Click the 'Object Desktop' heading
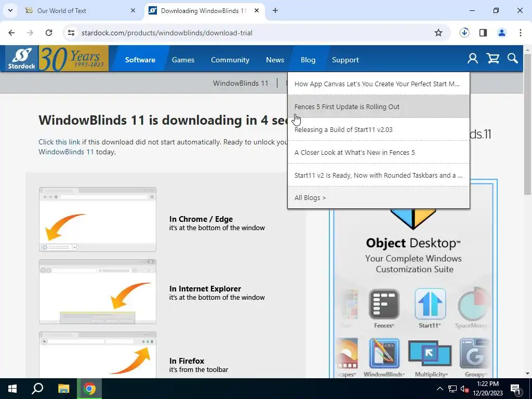Screen dimensions: 532x399 (x=413, y=243)
